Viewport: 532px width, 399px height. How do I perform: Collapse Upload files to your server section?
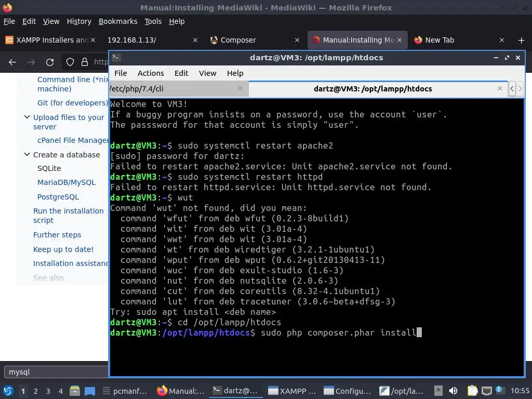(27, 117)
